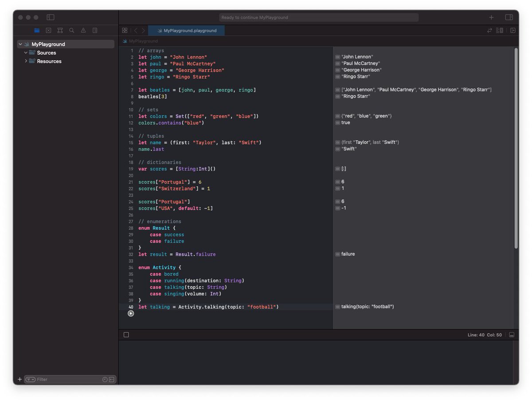Screen dimensions: 532x401
Task: Open the issue navigator warning triangle icon
Action: click(83, 30)
